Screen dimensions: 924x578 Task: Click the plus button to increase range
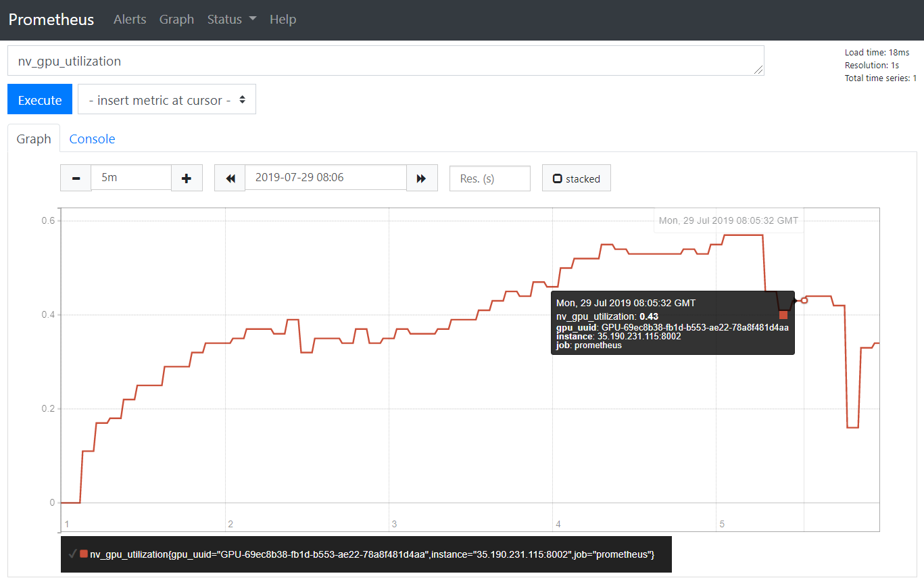pyautogui.click(x=187, y=178)
